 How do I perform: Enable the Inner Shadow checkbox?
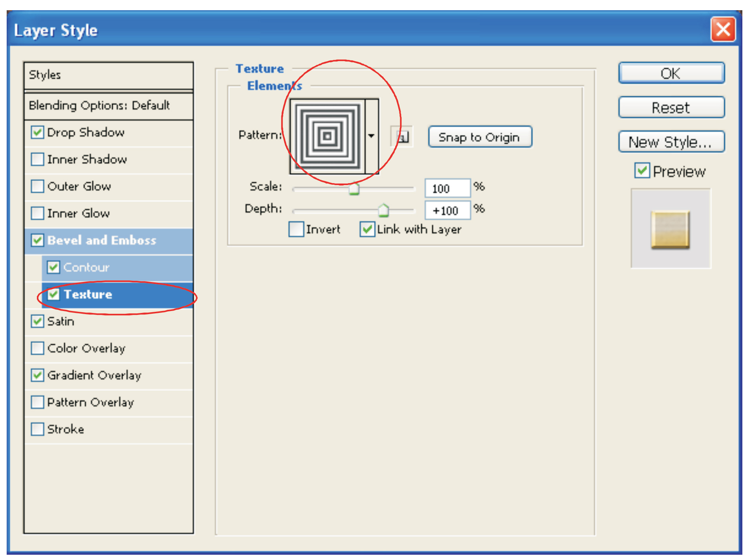37,160
